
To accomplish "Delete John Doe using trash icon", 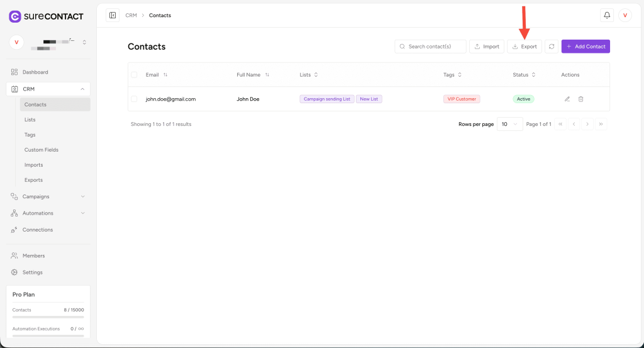I will coord(580,99).
